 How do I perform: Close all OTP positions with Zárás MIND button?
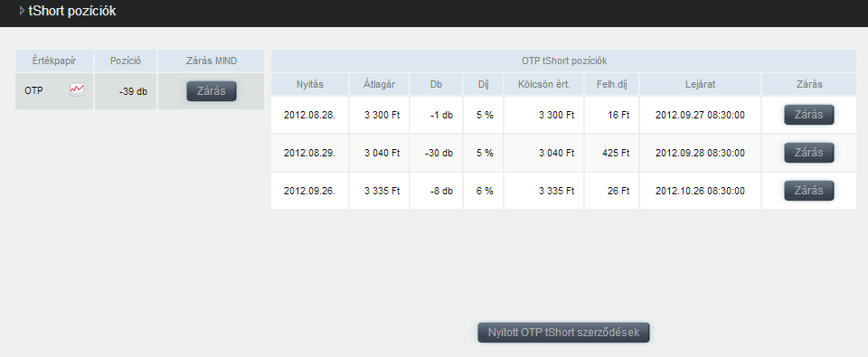[x=212, y=91]
